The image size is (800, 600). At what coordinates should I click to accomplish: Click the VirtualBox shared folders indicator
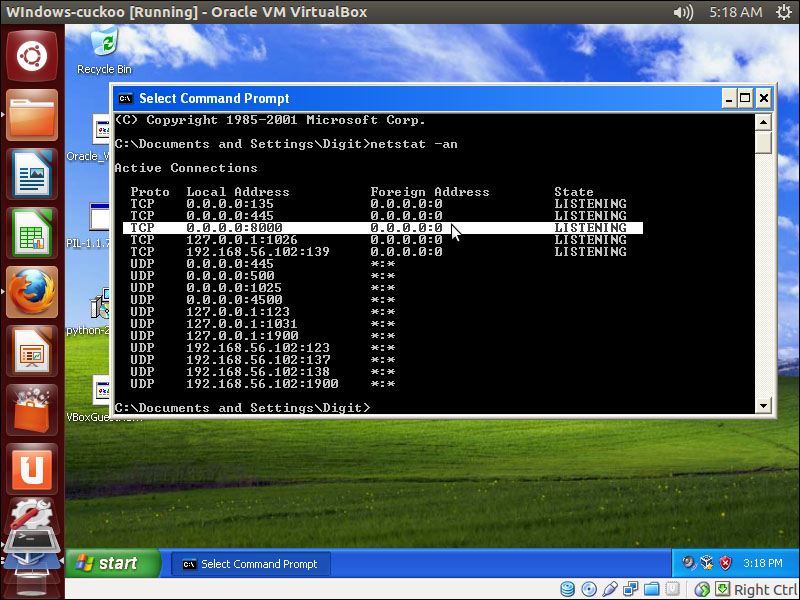click(652, 589)
